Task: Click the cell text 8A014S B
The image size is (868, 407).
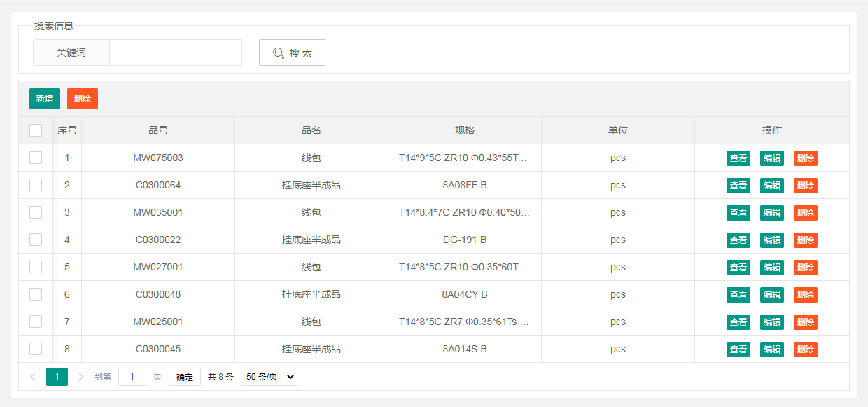Action: coord(465,349)
